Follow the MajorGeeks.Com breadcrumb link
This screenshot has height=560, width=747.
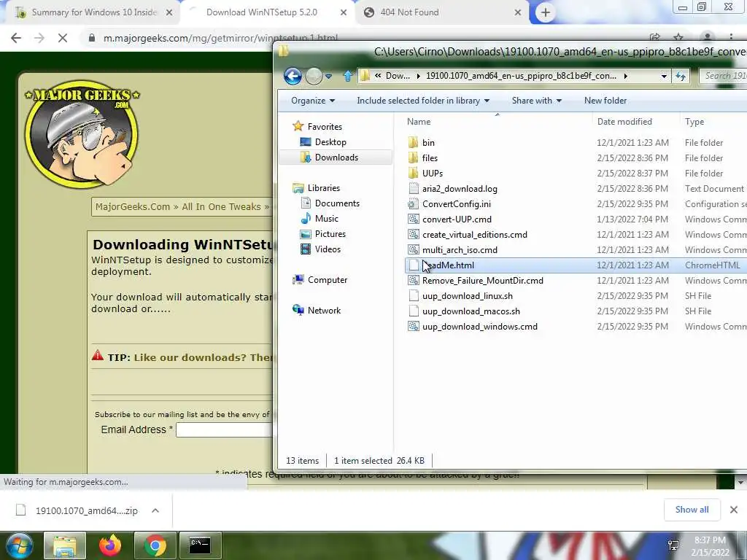click(133, 206)
